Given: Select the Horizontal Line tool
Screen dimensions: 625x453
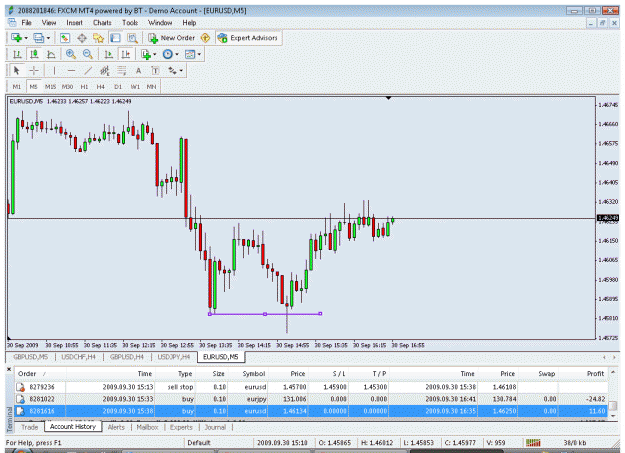Looking at the screenshot, I should (71, 71).
